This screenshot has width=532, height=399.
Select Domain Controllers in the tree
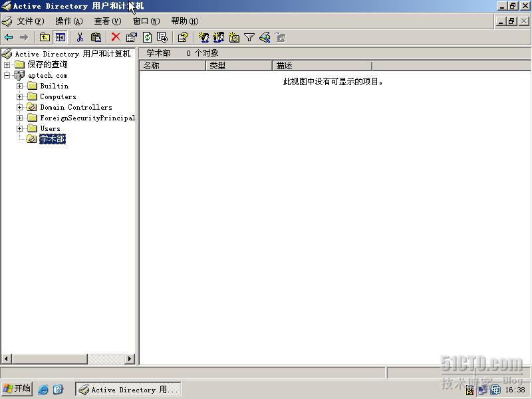[76, 107]
